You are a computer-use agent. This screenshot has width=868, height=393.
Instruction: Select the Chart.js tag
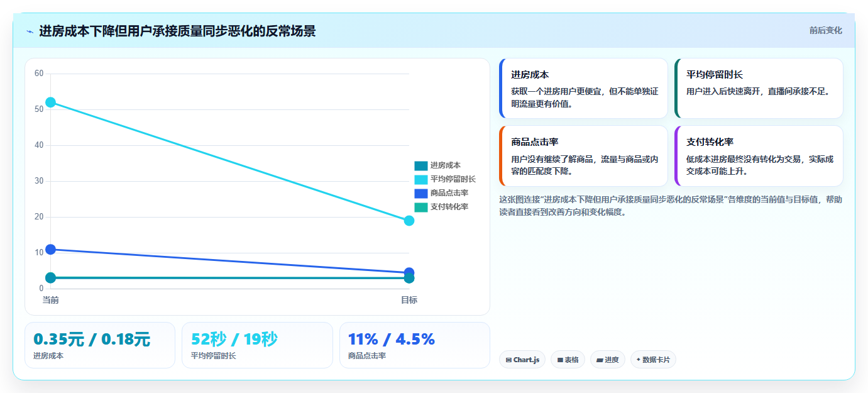tap(522, 360)
